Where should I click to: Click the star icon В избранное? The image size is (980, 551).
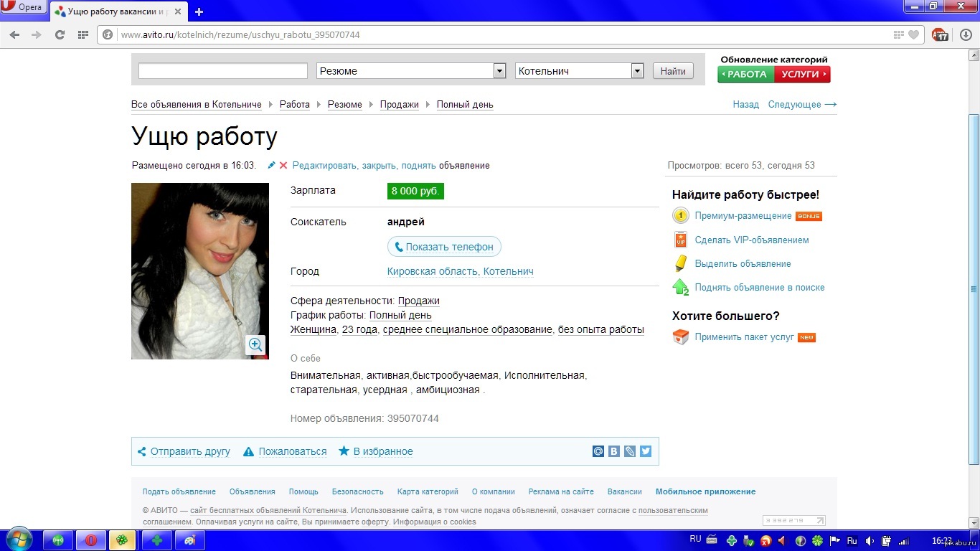(344, 451)
